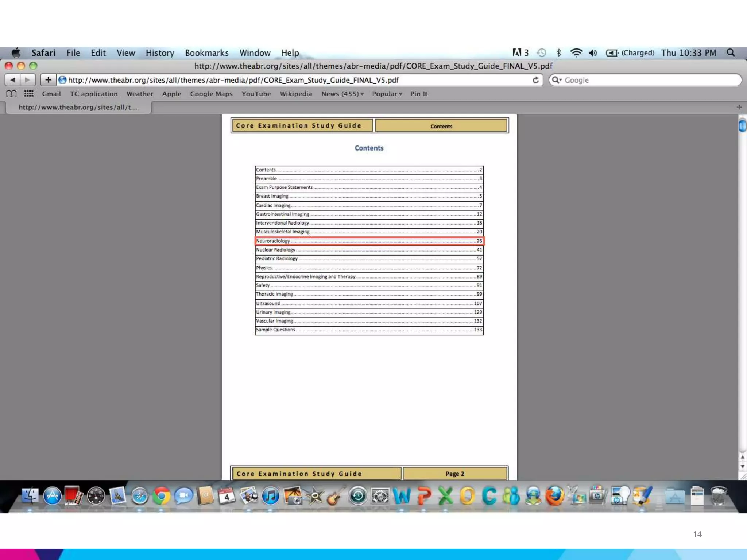The height and width of the screenshot is (560, 747).
Task: Show Top Sites grid icon
Action: 29,94
